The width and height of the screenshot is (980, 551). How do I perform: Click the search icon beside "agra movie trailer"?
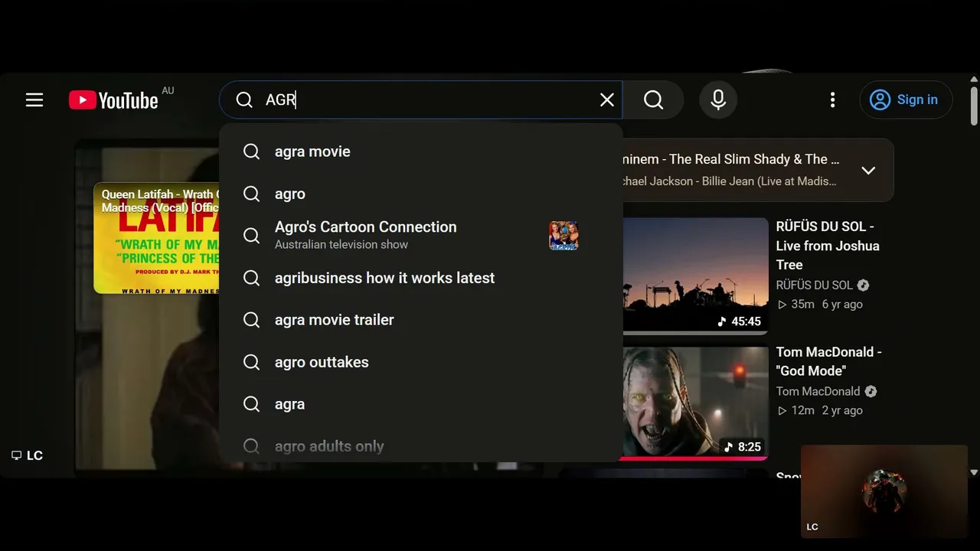(x=251, y=320)
